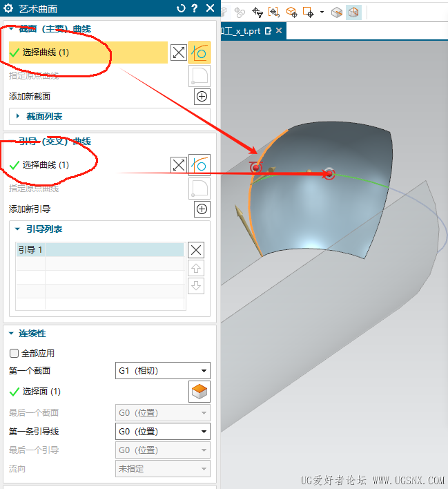
Task: Reverse direction icon for guide curve
Action: pos(179,165)
